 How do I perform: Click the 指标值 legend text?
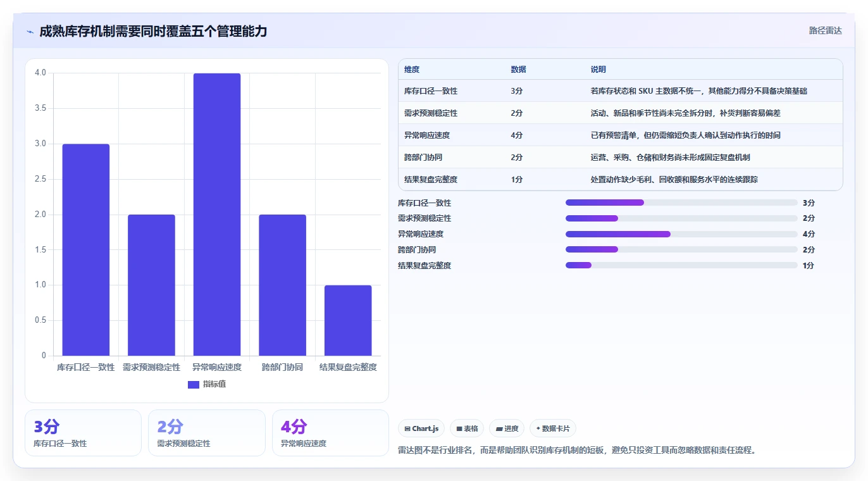[214, 384]
